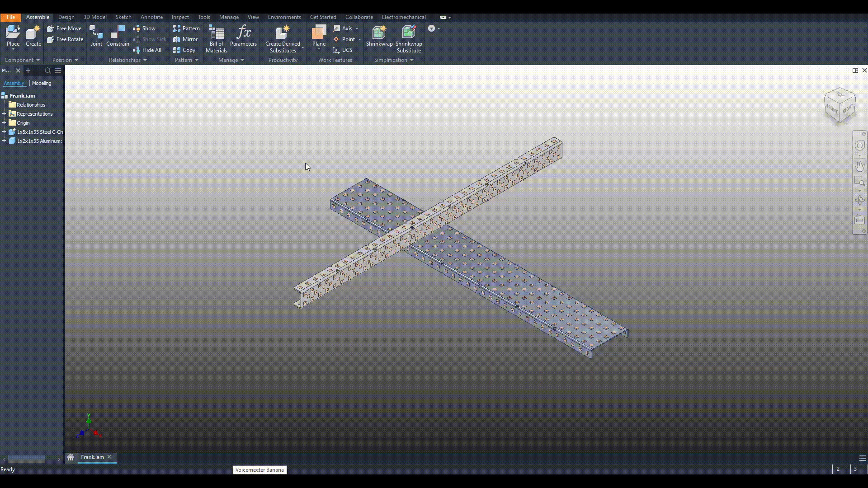Open the browser panel menu
Viewport: 868px width, 488px height.
click(x=58, y=70)
